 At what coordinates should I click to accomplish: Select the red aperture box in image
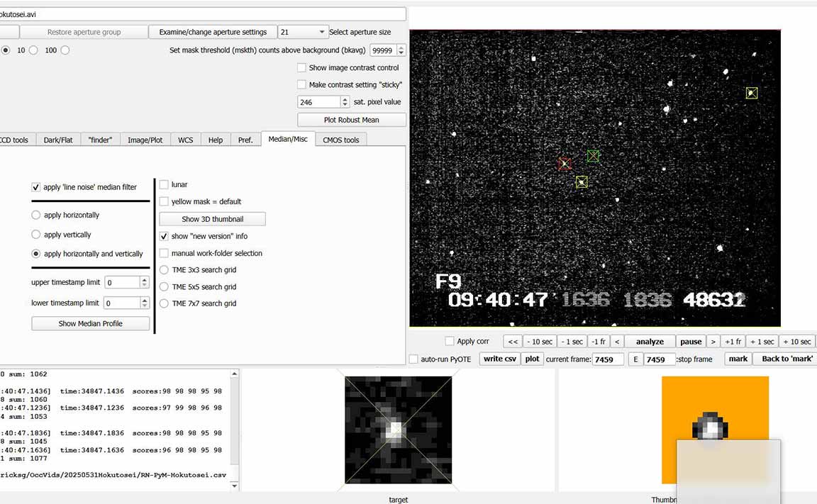coord(565,164)
